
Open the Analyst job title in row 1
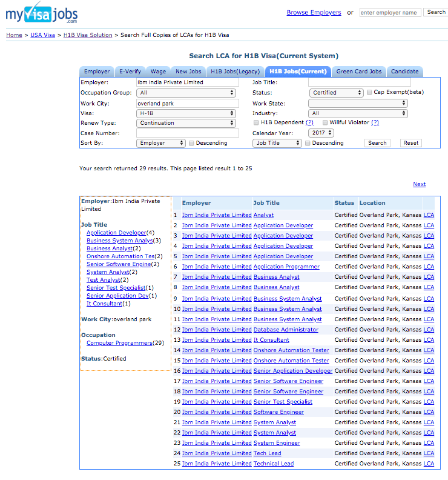click(263, 215)
